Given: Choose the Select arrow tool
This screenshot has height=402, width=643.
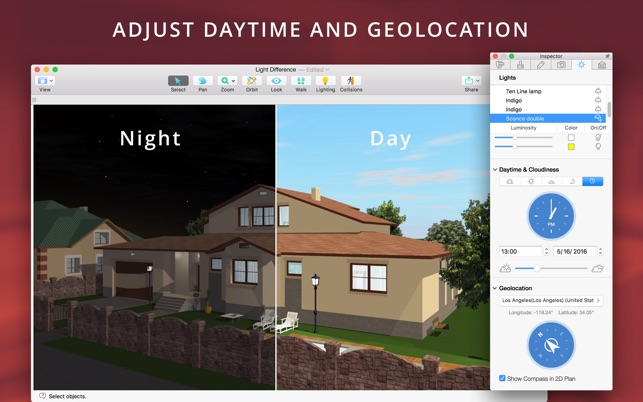Looking at the screenshot, I should point(178,81).
